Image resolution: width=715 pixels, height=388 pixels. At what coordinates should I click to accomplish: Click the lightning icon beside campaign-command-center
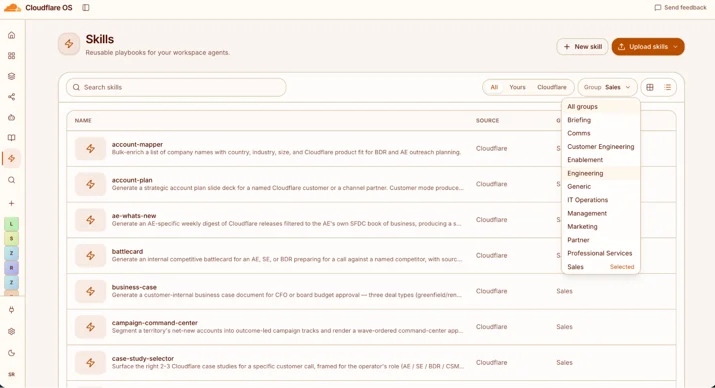click(x=90, y=327)
